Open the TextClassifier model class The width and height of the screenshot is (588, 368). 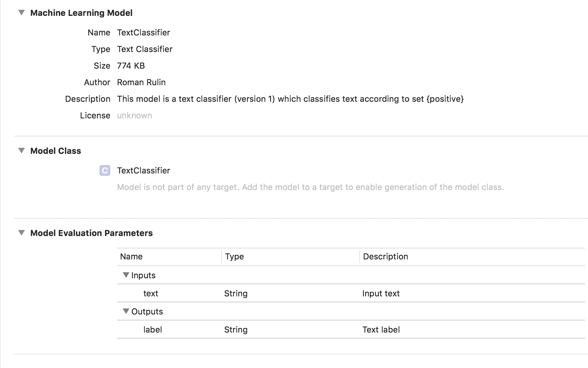pyautogui.click(x=143, y=170)
